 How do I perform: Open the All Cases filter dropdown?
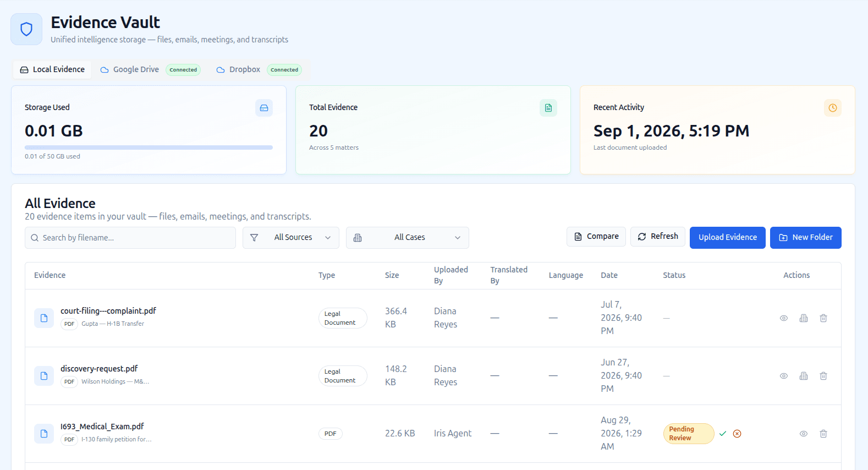click(408, 238)
